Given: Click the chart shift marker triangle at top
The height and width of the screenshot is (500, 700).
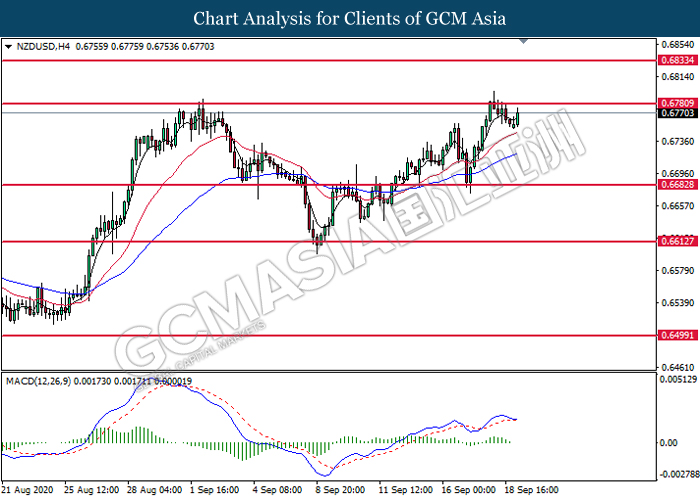Looking at the screenshot, I should pyautogui.click(x=524, y=42).
